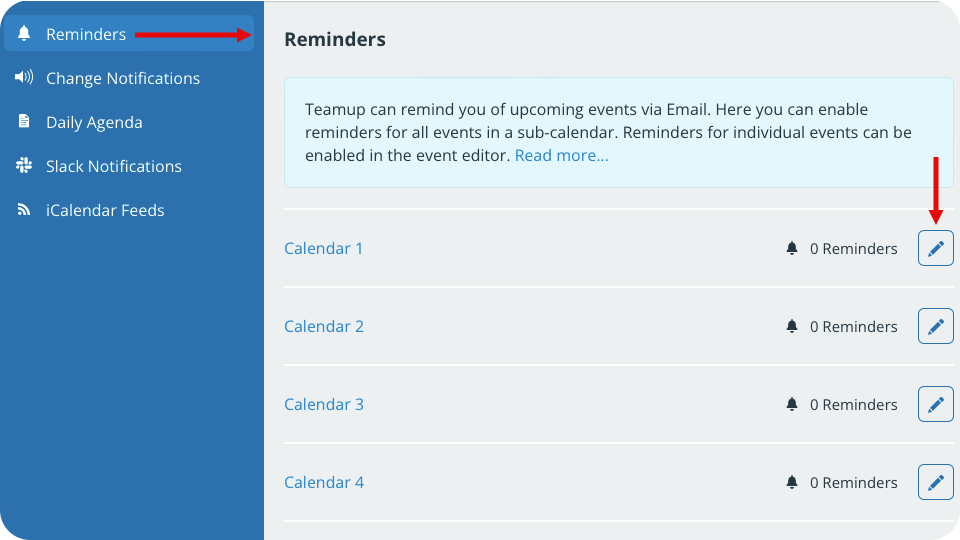The image size is (960, 540).
Task: Edit reminders for Calendar 4
Action: tap(935, 482)
